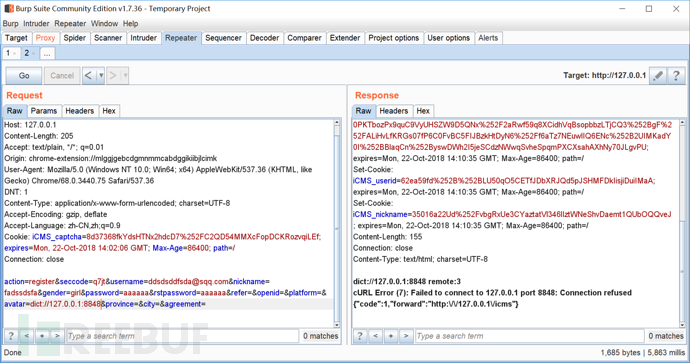Select the Response Hex tab
The image size is (690, 363).
tap(423, 111)
